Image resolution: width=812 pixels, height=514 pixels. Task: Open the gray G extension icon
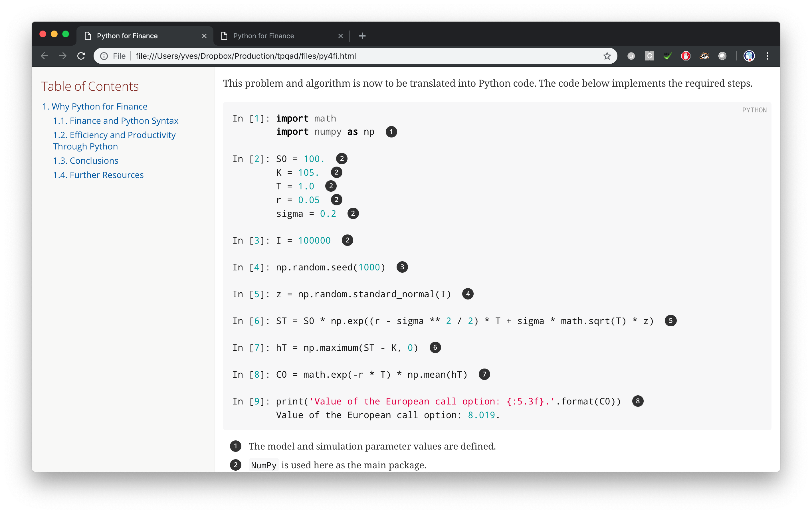[649, 56]
